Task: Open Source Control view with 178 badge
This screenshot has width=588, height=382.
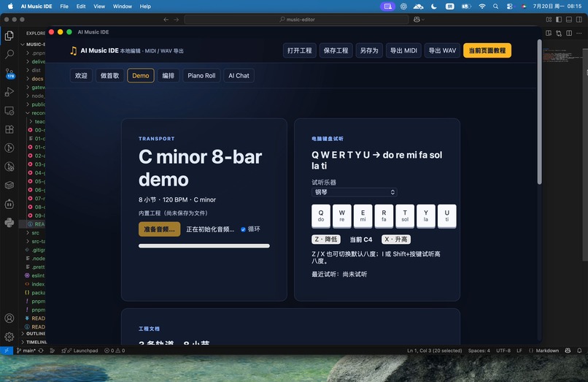Action: (9, 73)
